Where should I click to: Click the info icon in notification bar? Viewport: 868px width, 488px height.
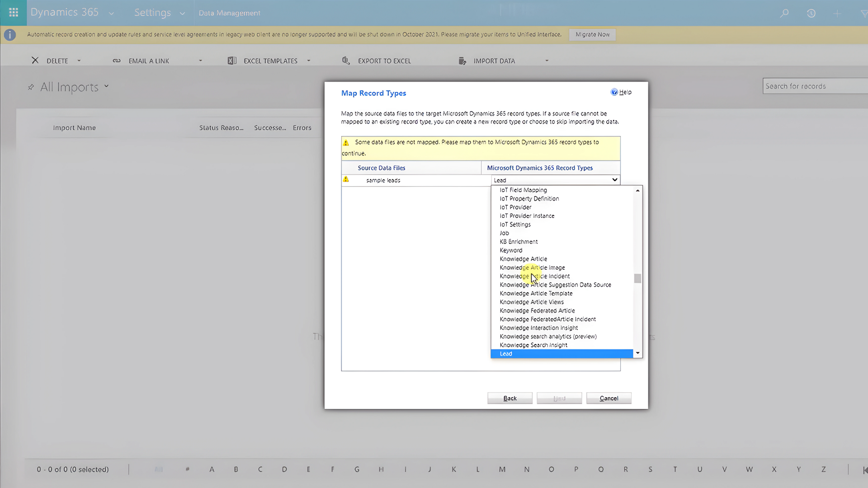click(10, 35)
